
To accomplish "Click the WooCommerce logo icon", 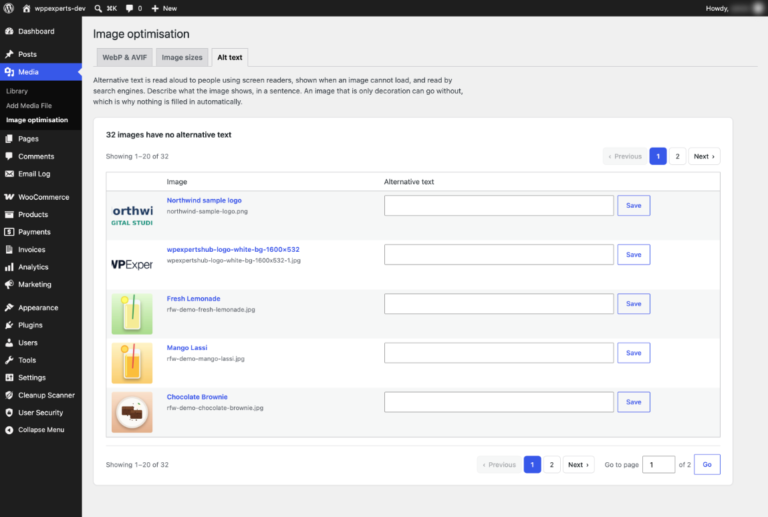I will click(x=9, y=197).
